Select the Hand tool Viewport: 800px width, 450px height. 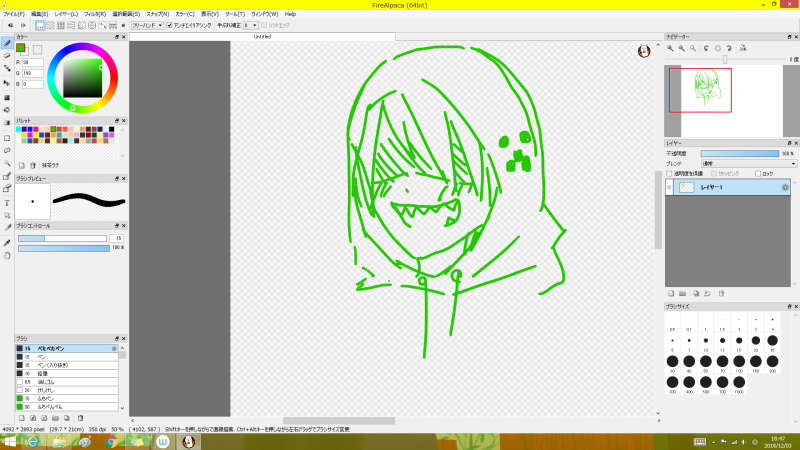pos(7,256)
